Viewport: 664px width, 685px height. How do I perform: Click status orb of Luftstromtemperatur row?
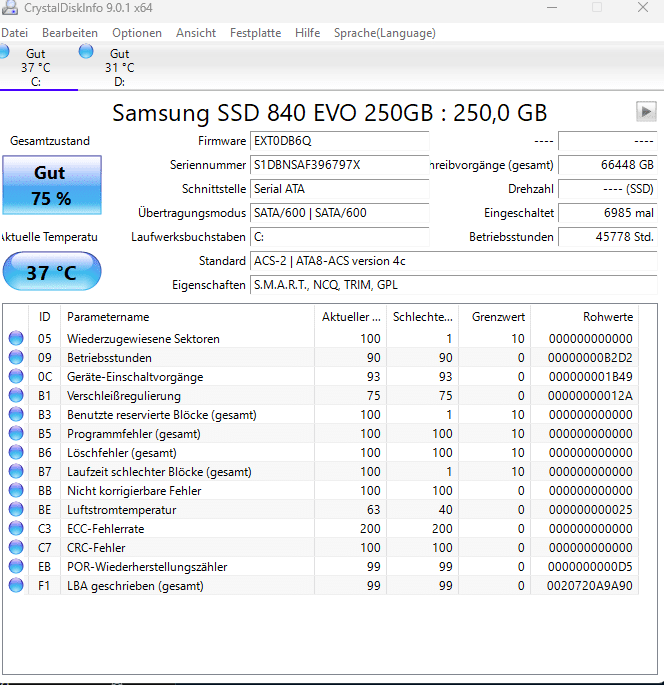(16, 509)
